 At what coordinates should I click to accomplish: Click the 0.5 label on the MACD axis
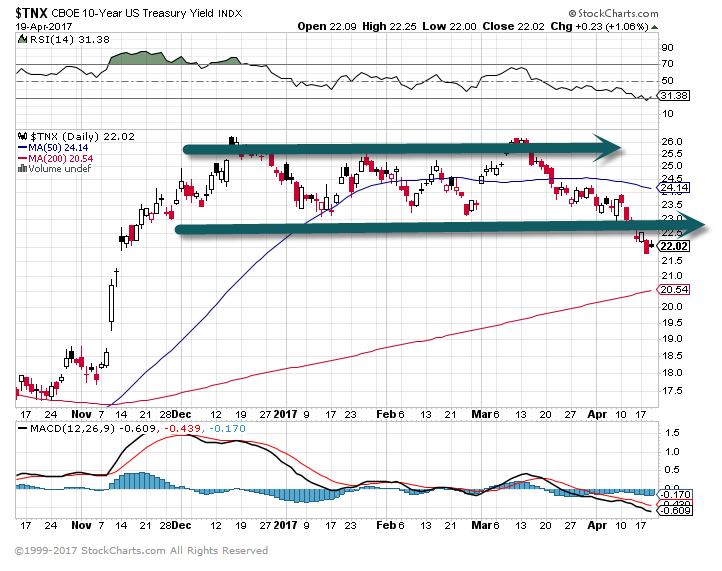click(x=672, y=470)
